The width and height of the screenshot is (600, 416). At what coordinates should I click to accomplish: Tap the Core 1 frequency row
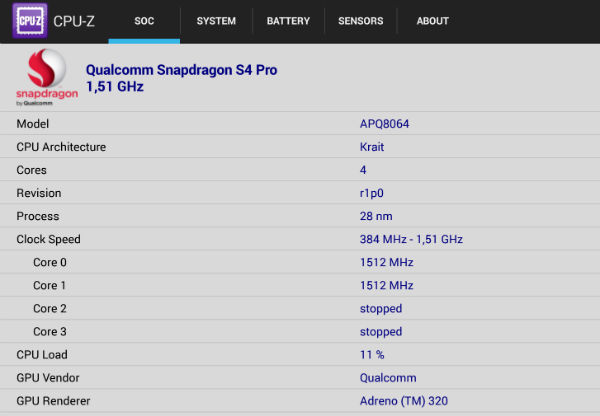(300, 285)
